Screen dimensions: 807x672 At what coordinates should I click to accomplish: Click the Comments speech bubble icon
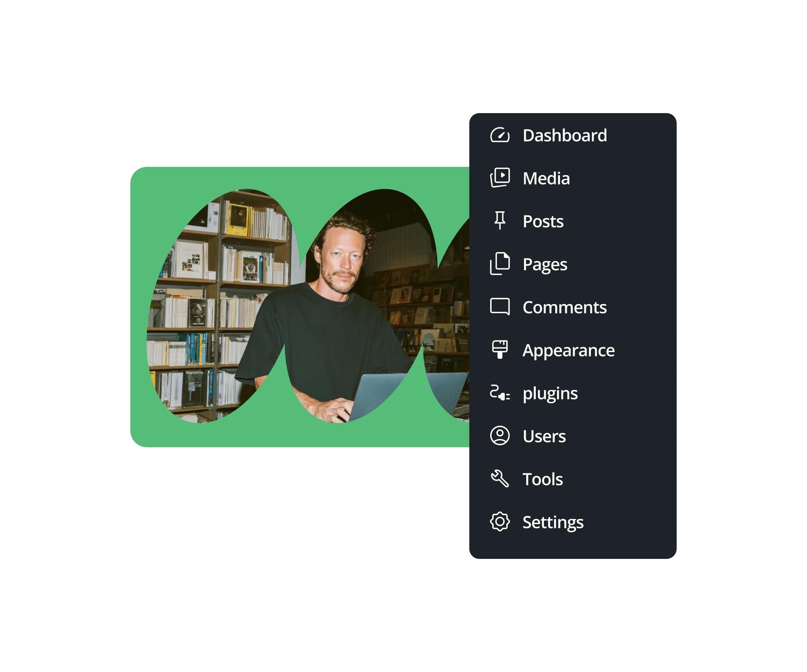tap(500, 307)
